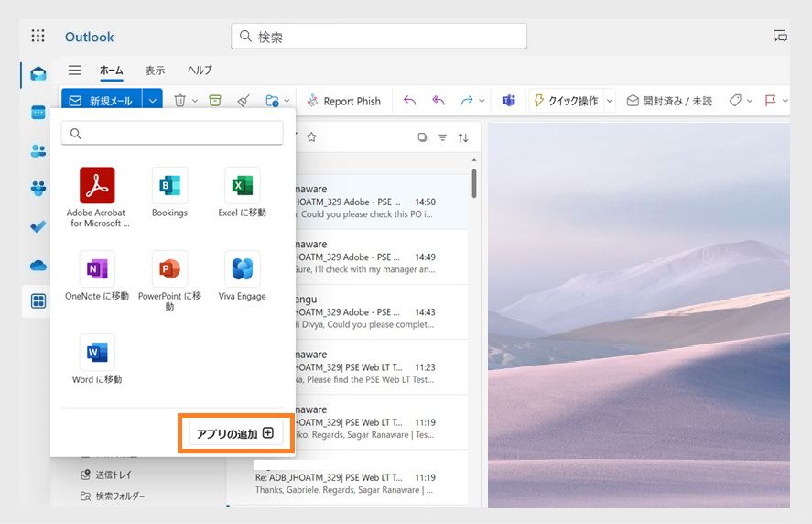Open the Viva Engage app
The height and width of the screenshot is (524, 812).
(242, 275)
